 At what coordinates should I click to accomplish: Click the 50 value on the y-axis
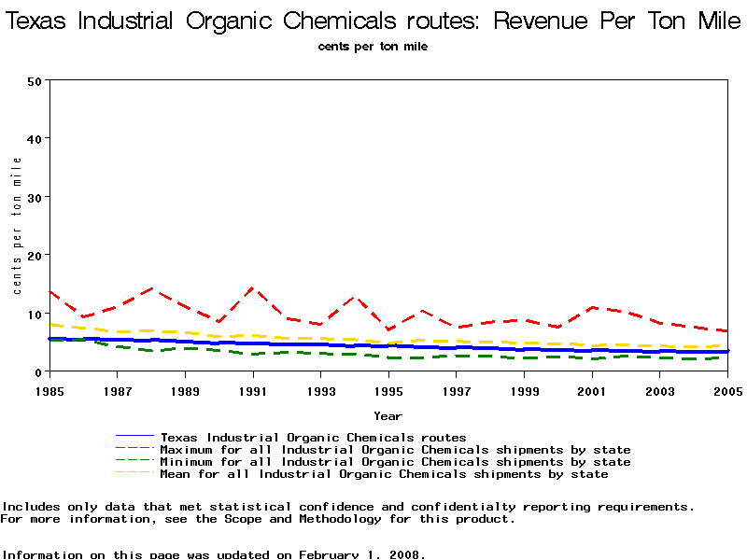(35, 80)
